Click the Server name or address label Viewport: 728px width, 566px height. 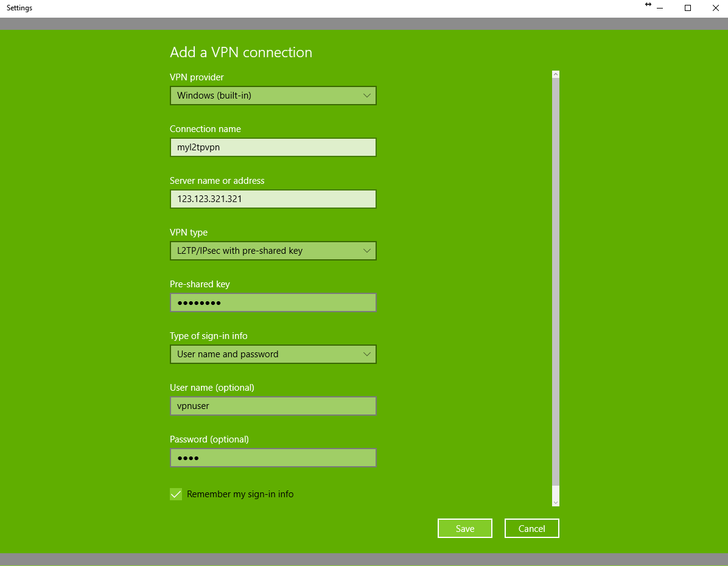tap(217, 181)
